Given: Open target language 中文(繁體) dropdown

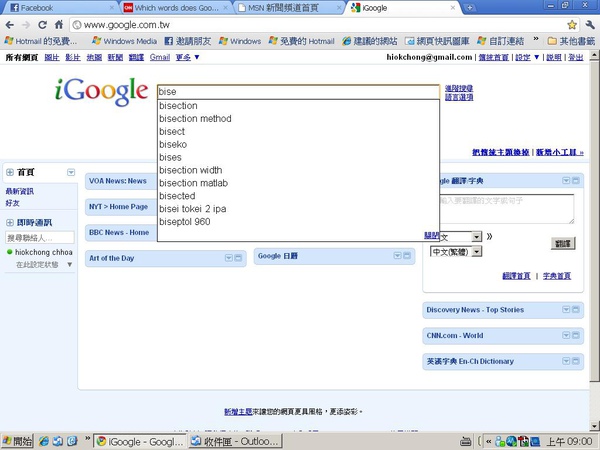Looking at the screenshot, I should tap(456, 251).
